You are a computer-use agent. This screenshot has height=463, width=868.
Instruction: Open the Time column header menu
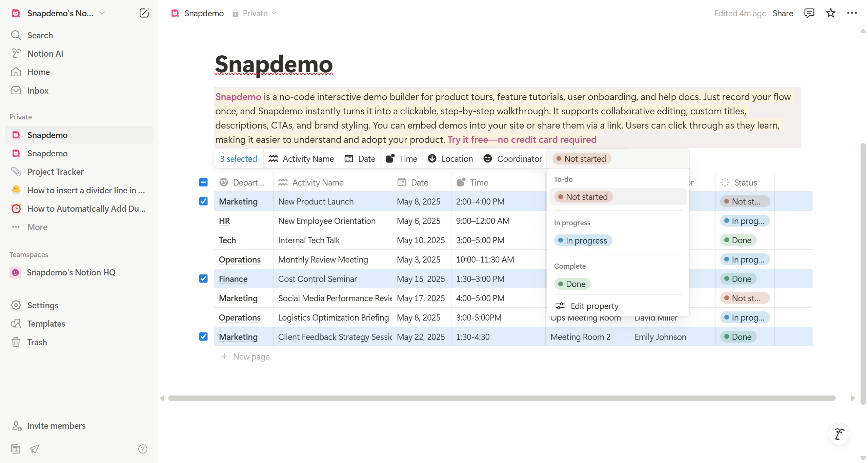pos(498,182)
